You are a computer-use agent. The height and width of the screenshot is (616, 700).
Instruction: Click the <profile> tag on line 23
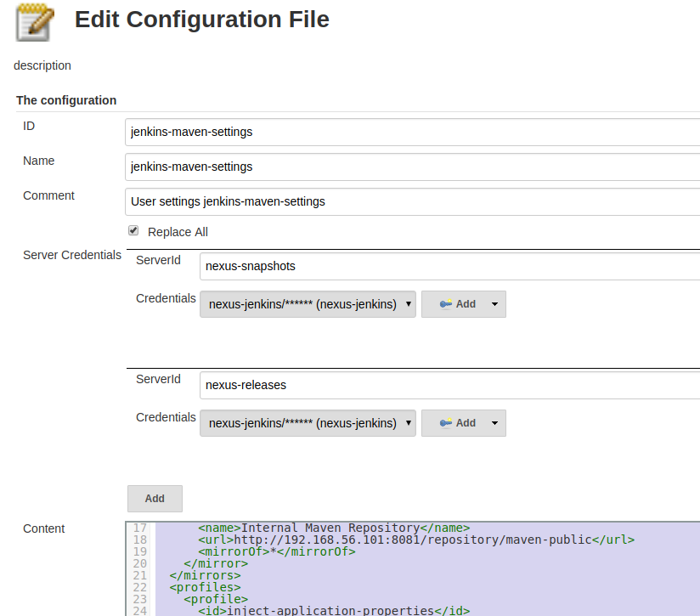click(216, 599)
